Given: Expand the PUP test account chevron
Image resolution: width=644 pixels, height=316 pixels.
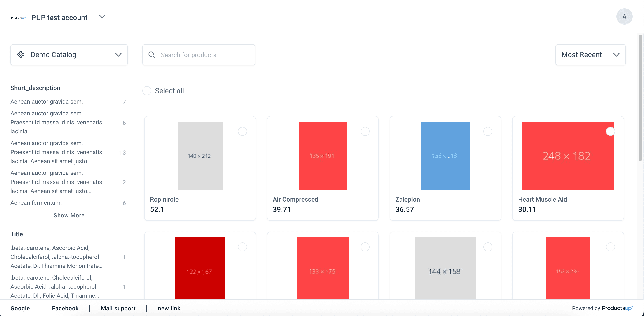Looking at the screenshot, I should coord(102,17).
